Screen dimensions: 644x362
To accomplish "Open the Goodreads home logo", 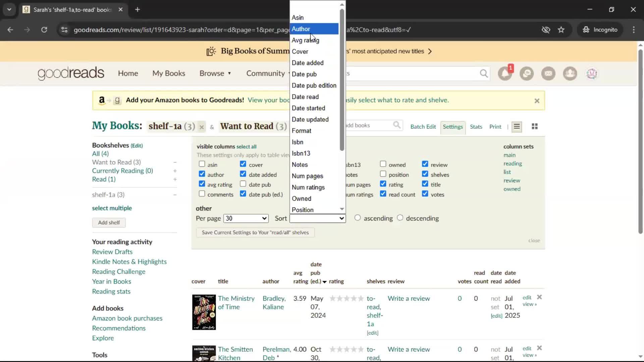I will point(71,73).
